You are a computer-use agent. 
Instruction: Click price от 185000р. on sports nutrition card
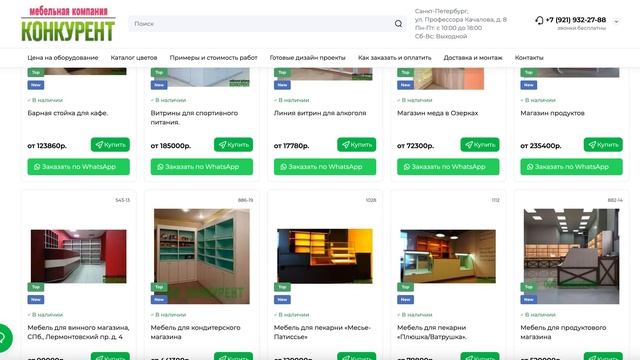click(171, 146)
